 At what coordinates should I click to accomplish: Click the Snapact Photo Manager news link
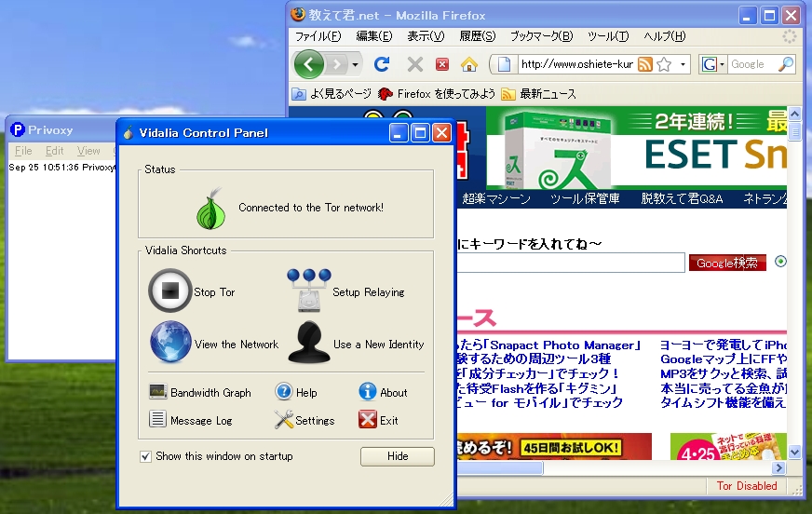click(548, 345)
